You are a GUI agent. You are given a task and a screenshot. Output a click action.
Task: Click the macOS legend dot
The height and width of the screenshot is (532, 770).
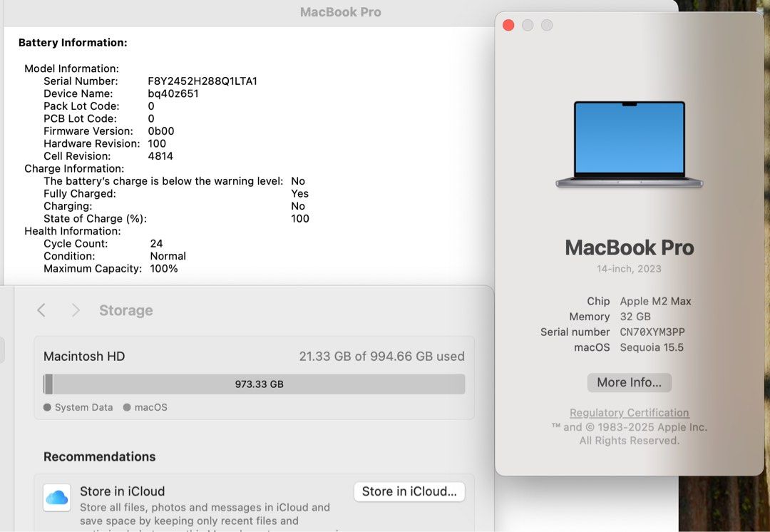(127, 407)
